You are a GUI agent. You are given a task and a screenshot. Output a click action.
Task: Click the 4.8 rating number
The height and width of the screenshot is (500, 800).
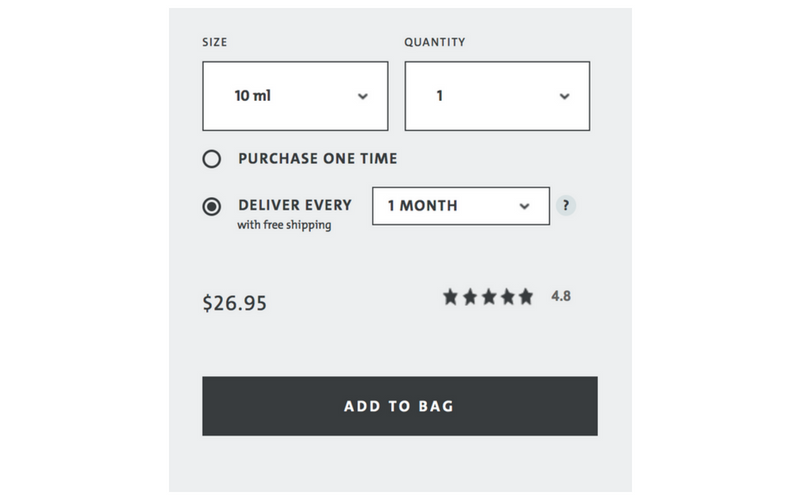pos(561,296)
